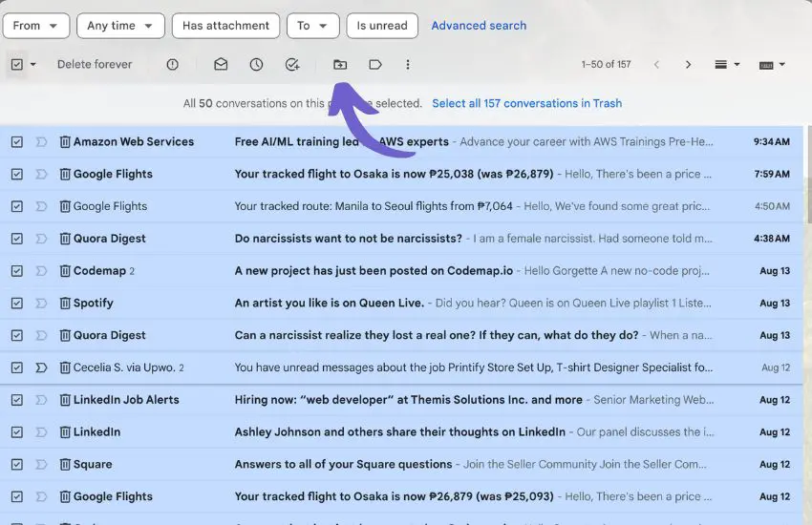Click the Add to Tasks icon

click(292, 64)
